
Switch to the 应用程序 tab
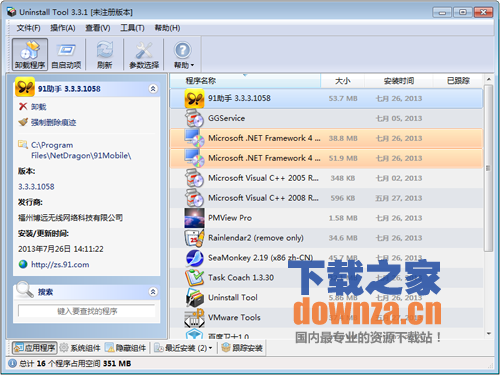[x=34, y=348]
